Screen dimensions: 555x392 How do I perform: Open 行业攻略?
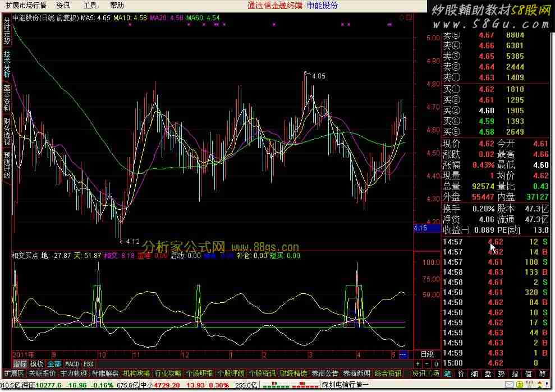(x=168, y=373)
